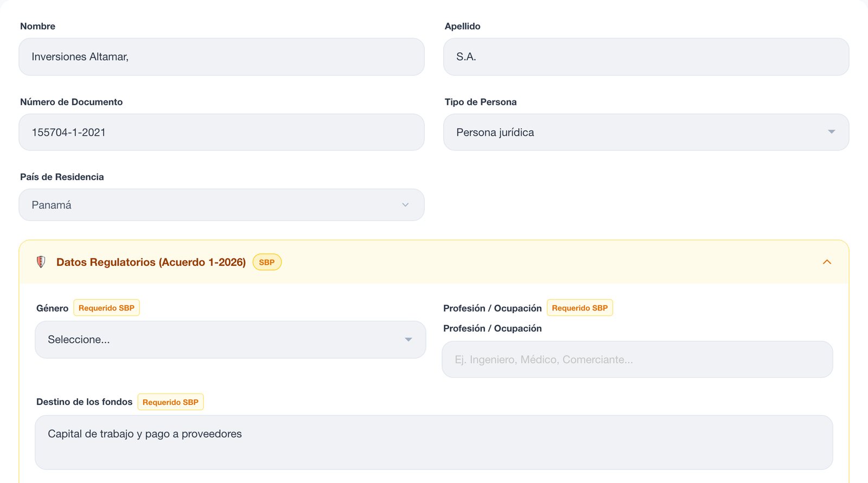
Task: Edit the Apellido field
Action: coord(646,57)
